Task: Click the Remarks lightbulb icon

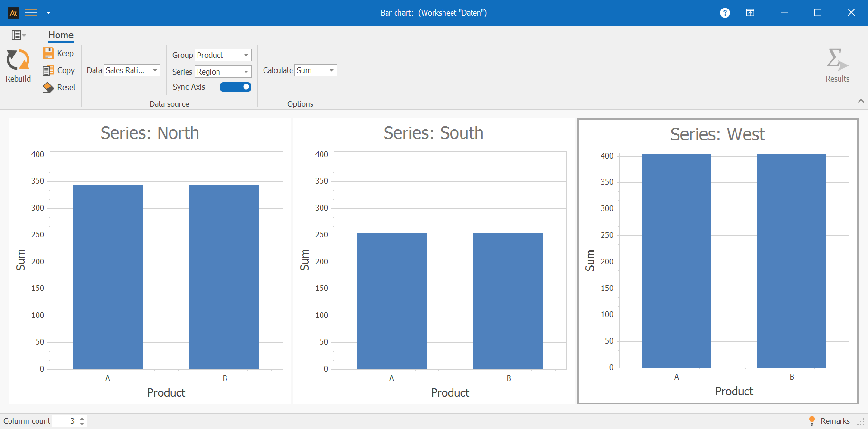Action: pos(812,421)
